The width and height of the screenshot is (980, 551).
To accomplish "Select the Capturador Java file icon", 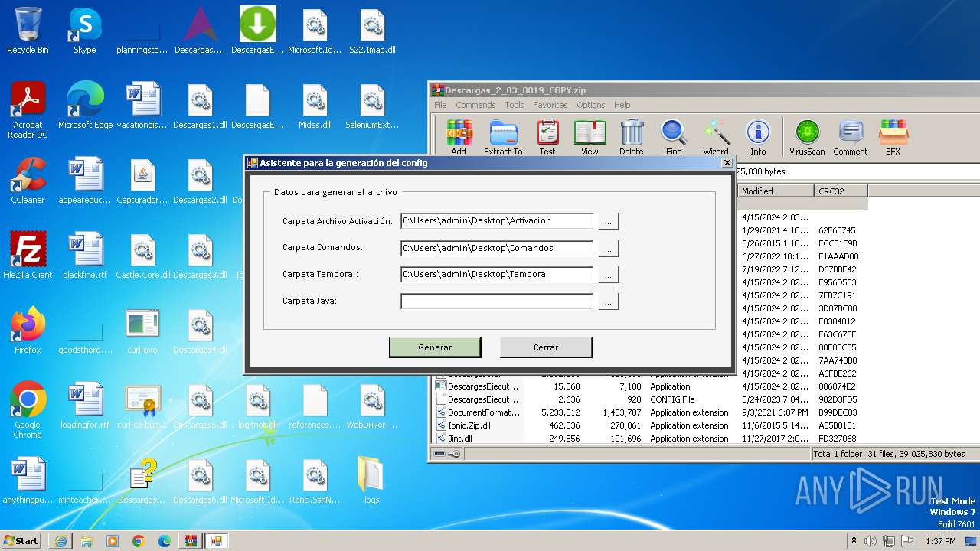I will 142,181.
